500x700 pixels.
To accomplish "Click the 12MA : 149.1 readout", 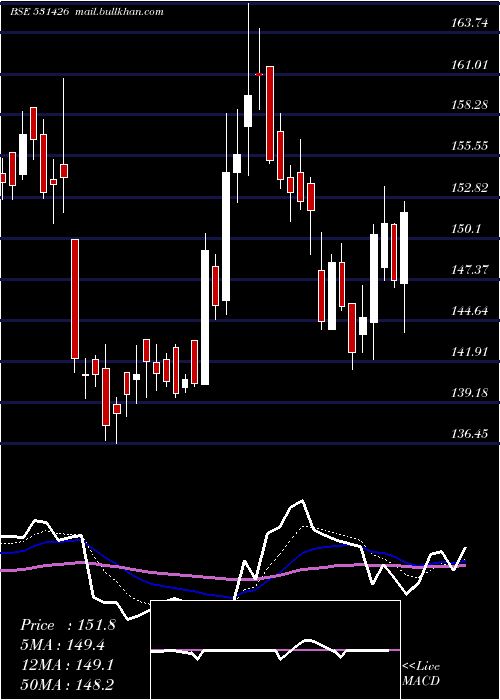I will (67, 665).
